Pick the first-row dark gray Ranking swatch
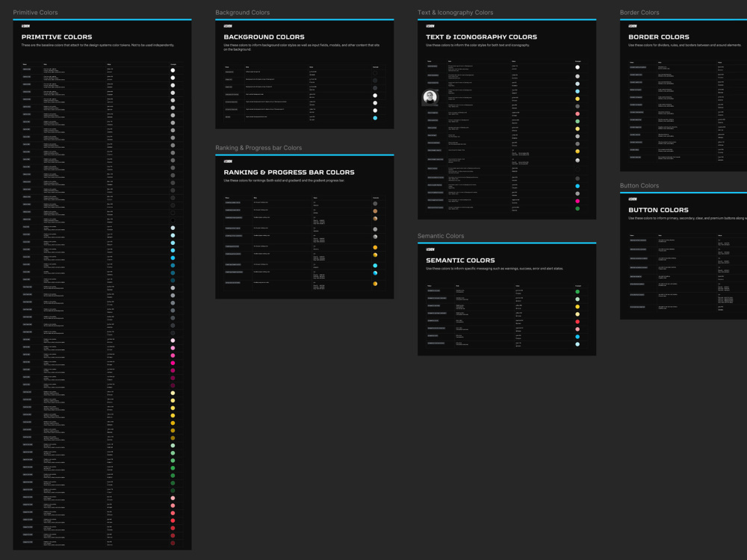 (375, 203)
